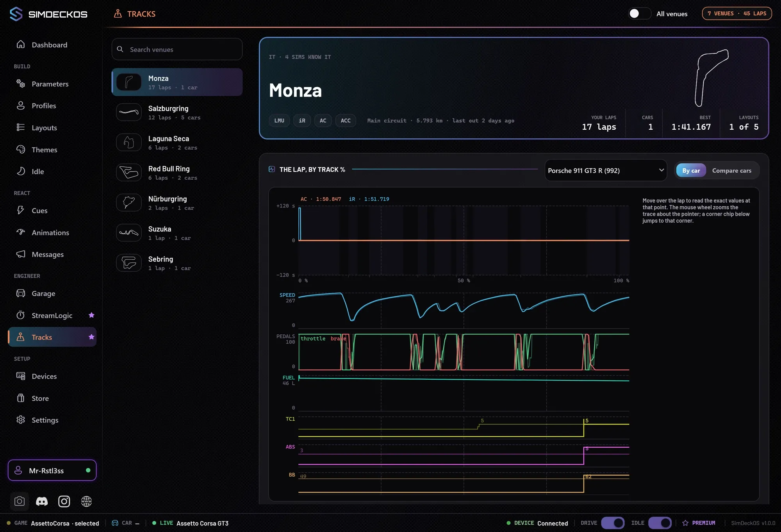Toggle the DRIVE switch

tap(613, 523)
